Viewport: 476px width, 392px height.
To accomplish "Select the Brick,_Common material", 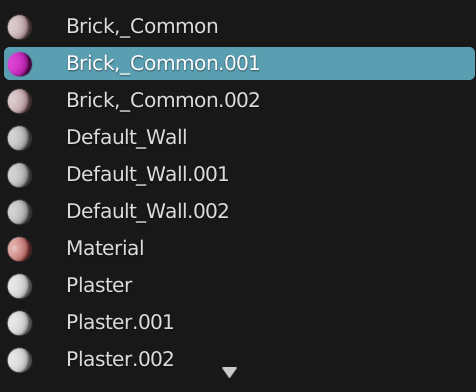I will click(x=239, y=27).
